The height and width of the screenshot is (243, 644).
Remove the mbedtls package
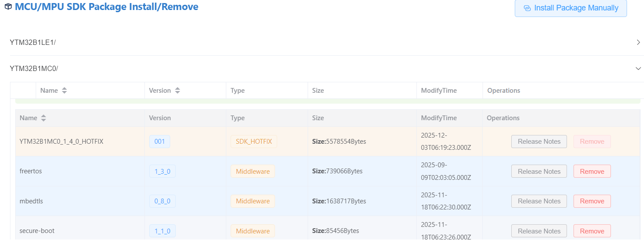click(592, 201)
